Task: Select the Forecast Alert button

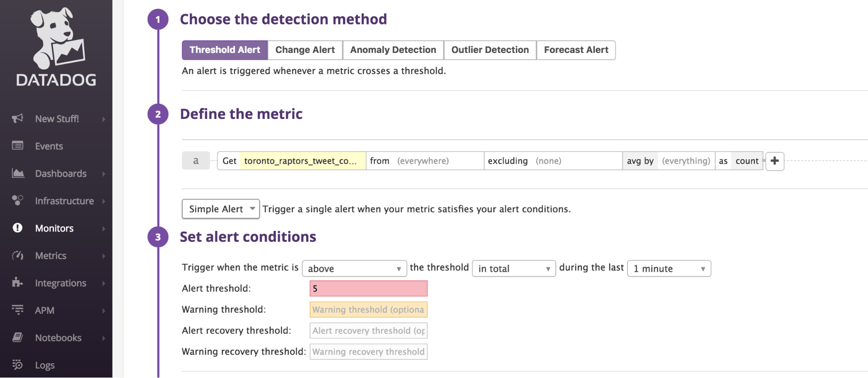Action: 576,50
